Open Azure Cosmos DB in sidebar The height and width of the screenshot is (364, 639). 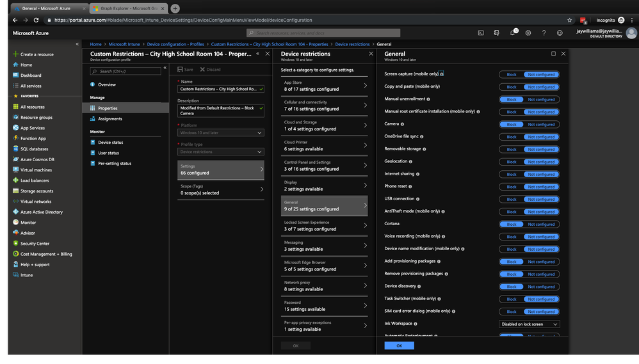tap(36, 159)
